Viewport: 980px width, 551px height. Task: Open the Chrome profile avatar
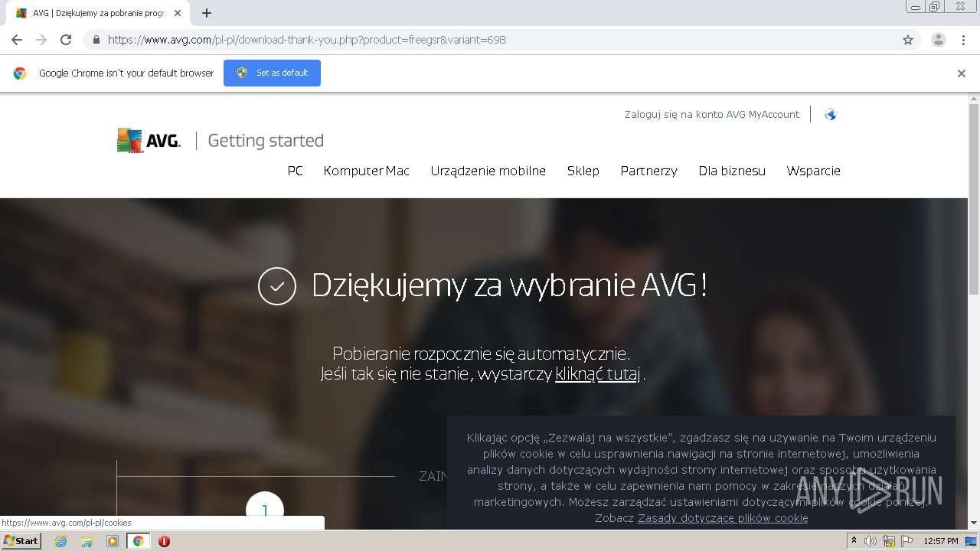pos(939,40)
